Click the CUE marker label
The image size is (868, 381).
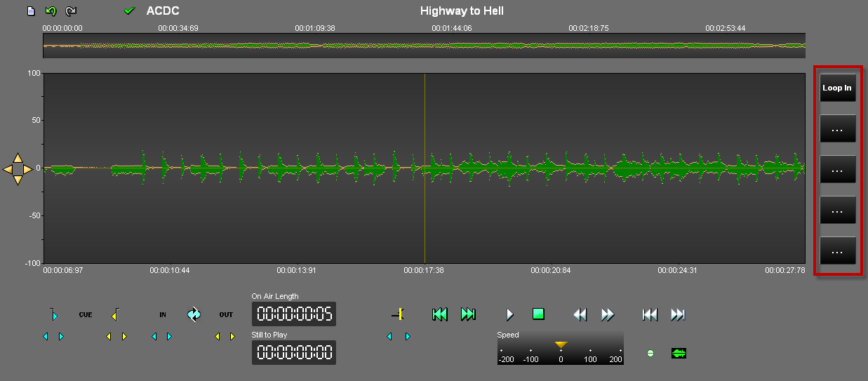point(85,315)
